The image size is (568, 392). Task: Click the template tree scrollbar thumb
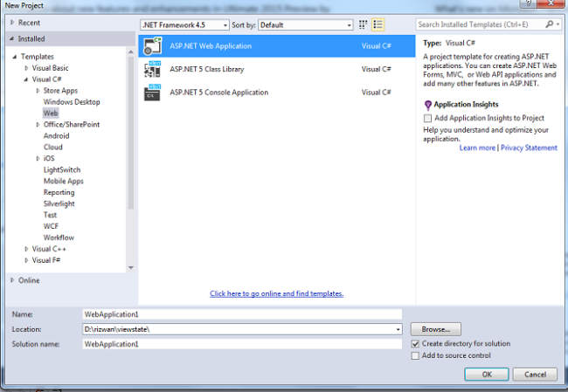pyautogui.click(x=131, y=133)
